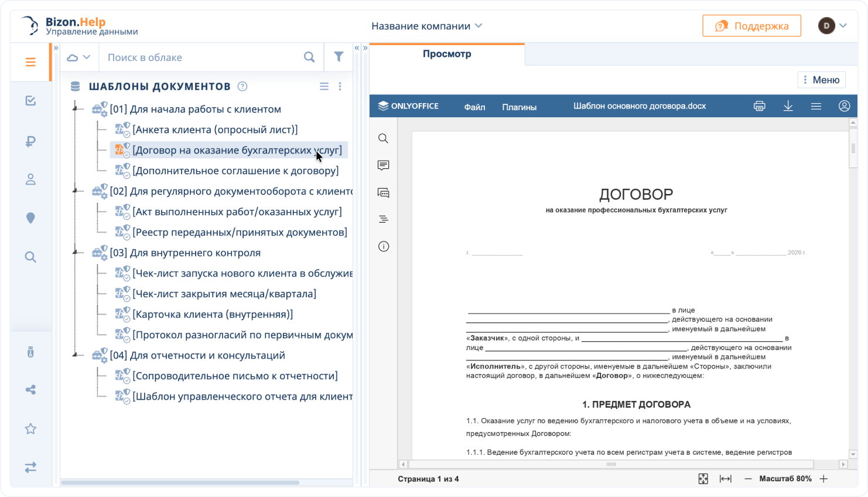Click the Поиск в облаке input field
Image resolution: width=868 pixels, height=497 pixels.
pos(193,56)
